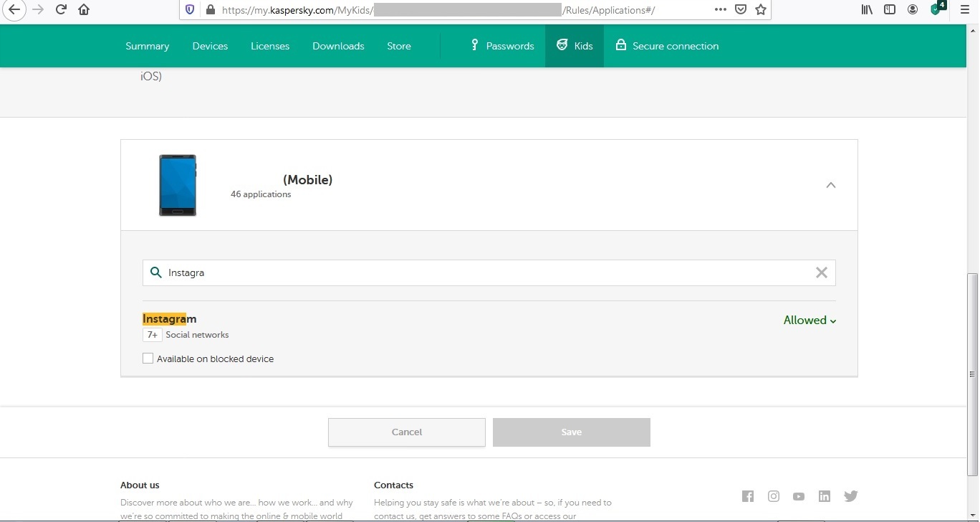Collapse the Mobile device applications panel
Image resolution: width=980 pixels, height=522 pixels.
831,185
